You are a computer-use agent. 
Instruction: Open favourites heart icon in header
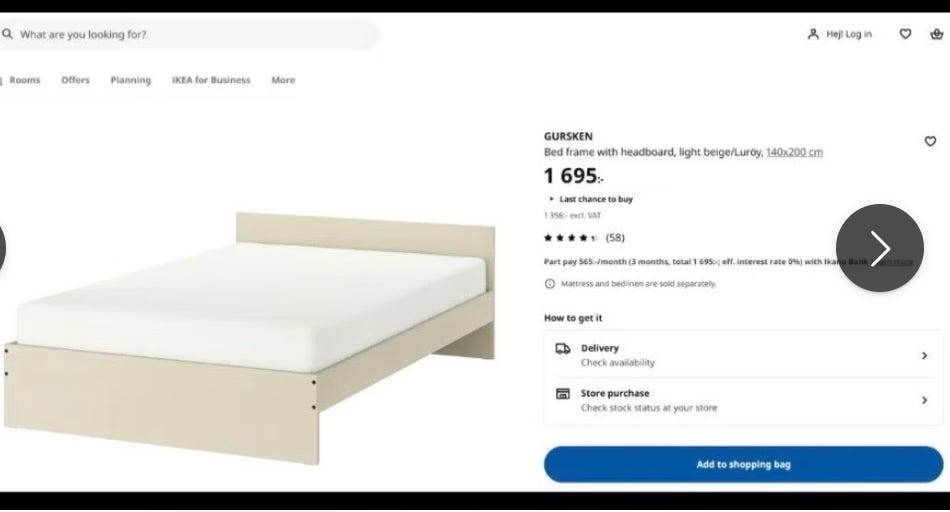click(x=905, y=34)
